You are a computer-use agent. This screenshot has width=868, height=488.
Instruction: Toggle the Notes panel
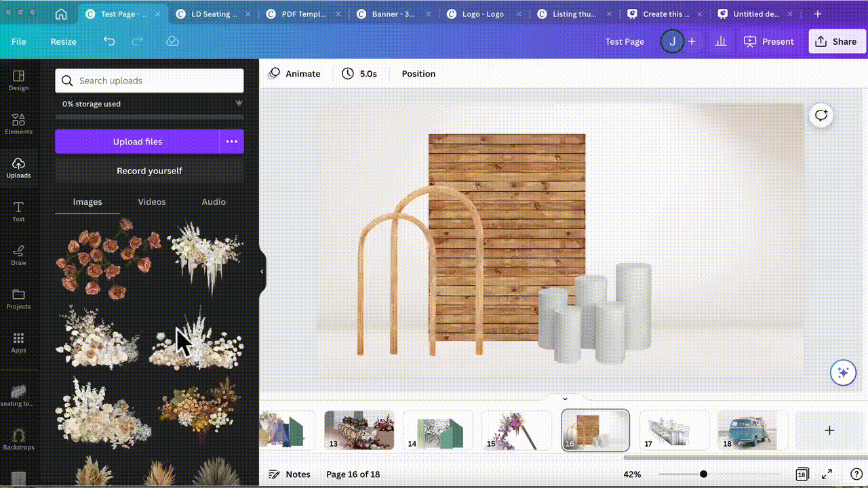pyautogui.click(x=290, y=474)
